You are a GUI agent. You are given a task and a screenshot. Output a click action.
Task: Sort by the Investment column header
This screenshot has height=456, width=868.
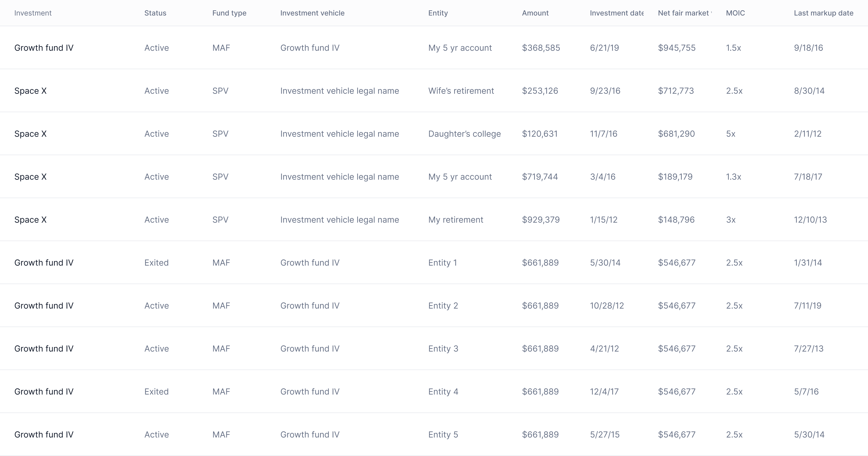tap(33, 13)
